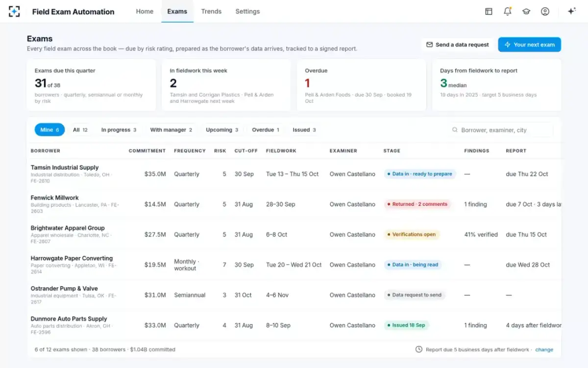
Task: Sort by the Stage column header
Action: click(392, 151)
